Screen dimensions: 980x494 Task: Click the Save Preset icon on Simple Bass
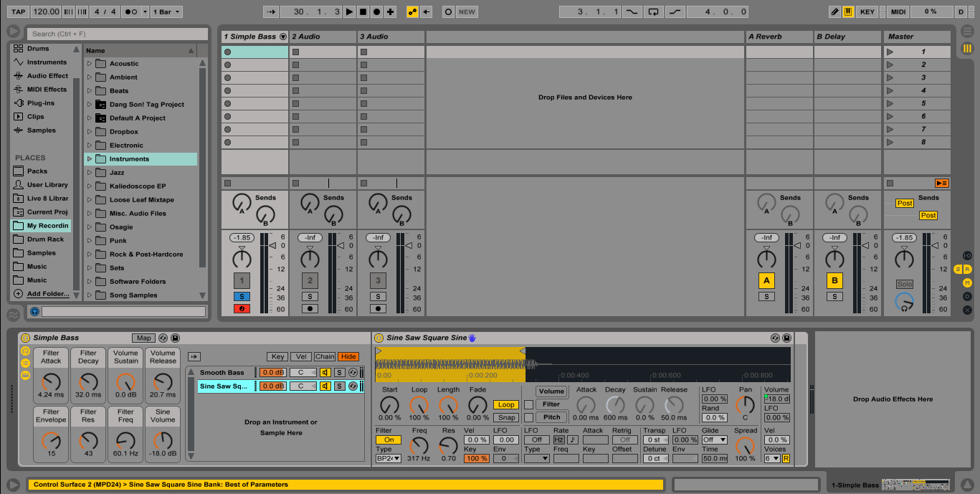[x=176, y=338]
